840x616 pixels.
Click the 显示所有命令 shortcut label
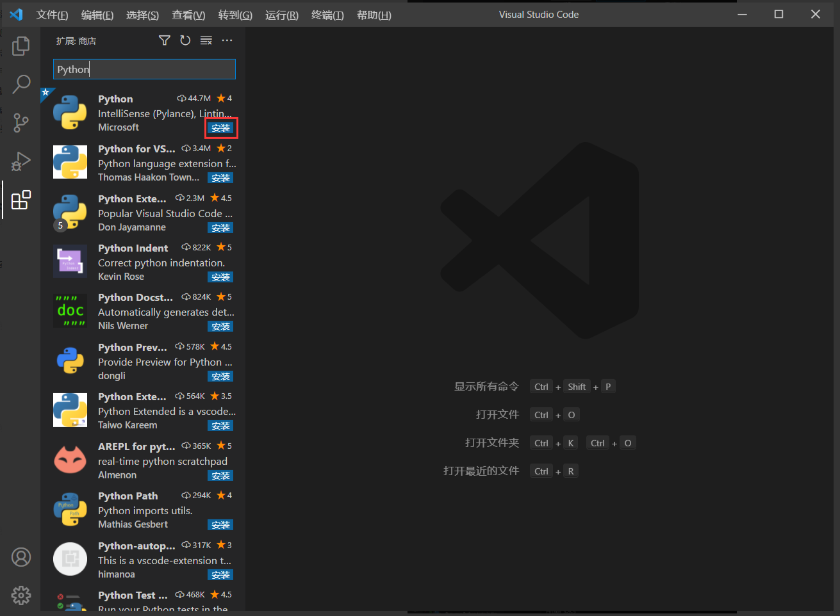point(486,387)
